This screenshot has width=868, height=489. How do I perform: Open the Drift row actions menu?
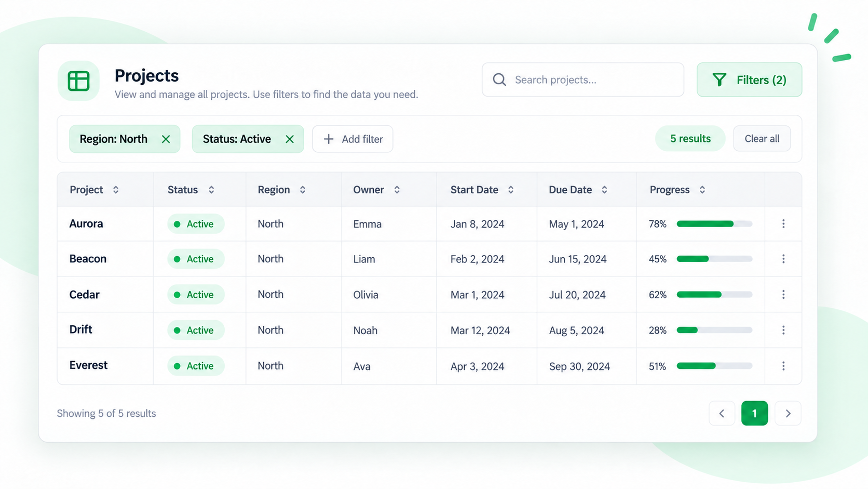pyautogui.click(x=783, y=330)
